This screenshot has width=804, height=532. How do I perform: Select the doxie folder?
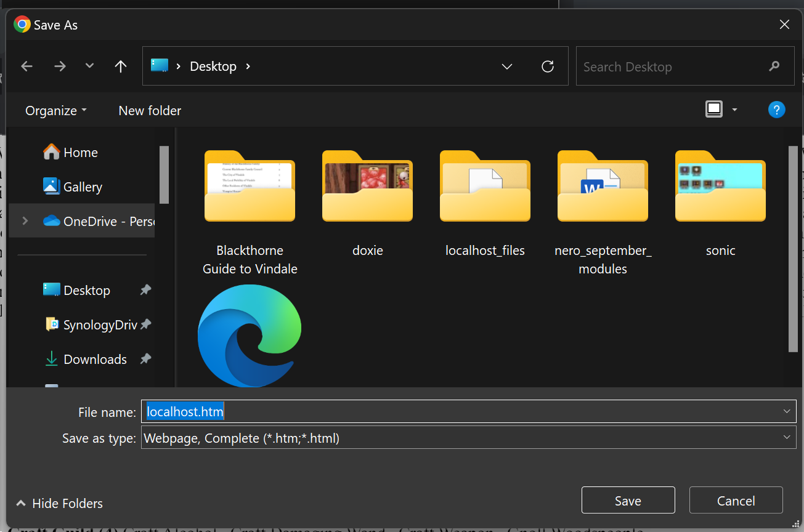367,204
